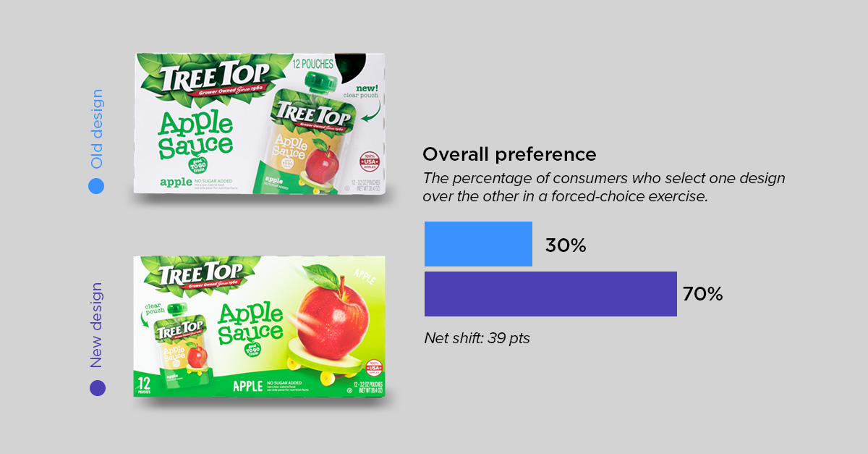Click the Net shift: 39 pts text
The width and height of the screenshot is (868, 454).
coord(477,337)
